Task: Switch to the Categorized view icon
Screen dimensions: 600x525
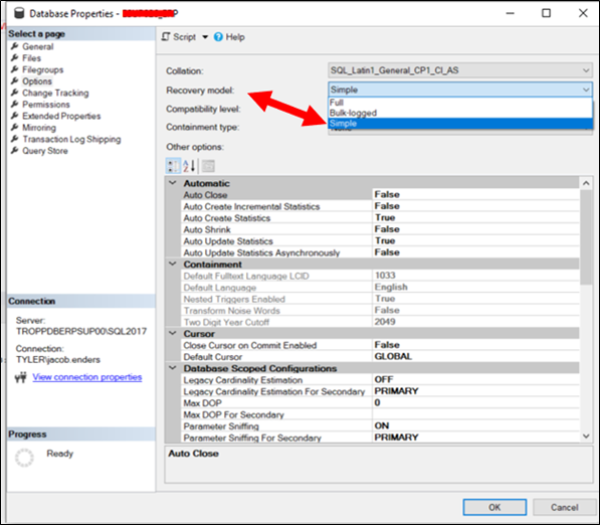Action: tap(172, 165)
